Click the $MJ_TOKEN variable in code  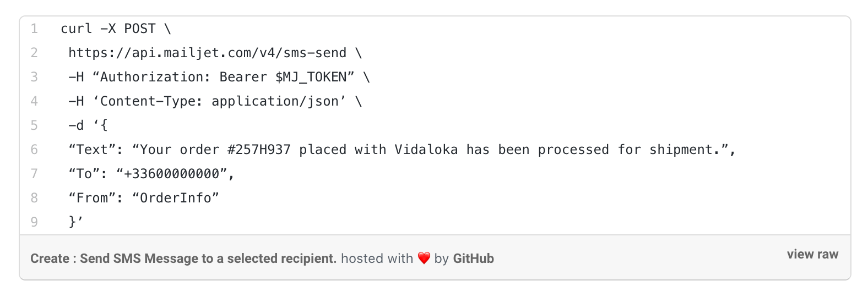311,77
